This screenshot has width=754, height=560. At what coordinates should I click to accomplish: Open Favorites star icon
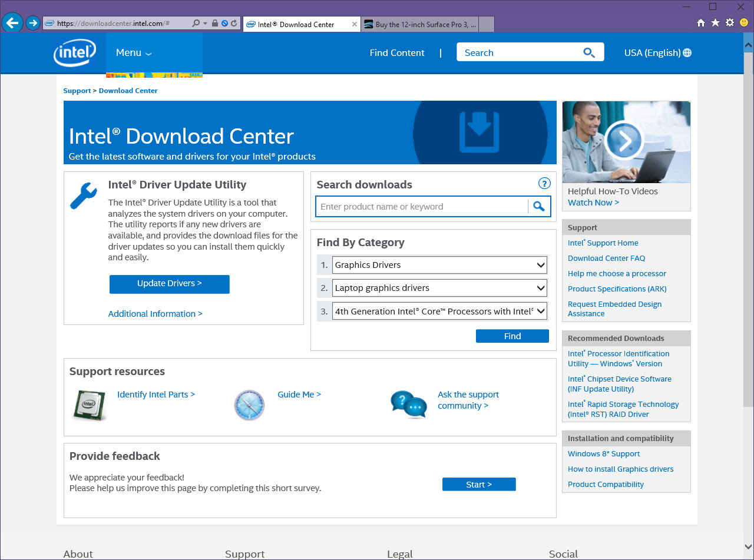pyautogui.click(x=715, y=23)
